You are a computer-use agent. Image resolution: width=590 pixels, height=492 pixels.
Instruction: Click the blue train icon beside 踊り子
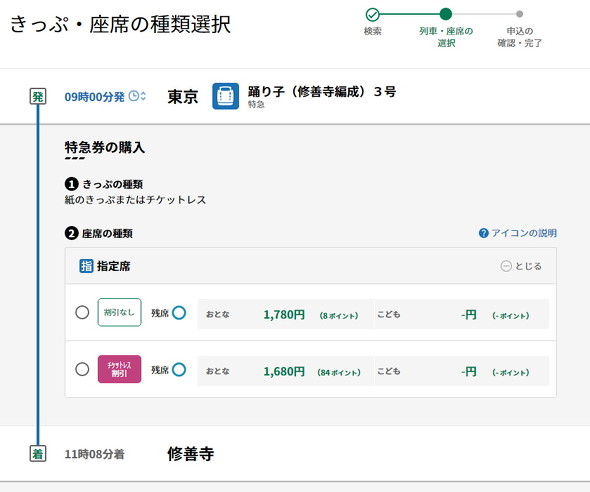(225, 96)
